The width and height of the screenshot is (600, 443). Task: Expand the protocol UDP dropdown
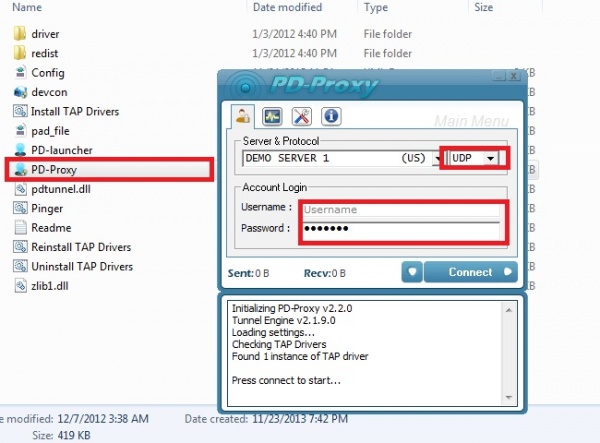click(x=491, y=158)
